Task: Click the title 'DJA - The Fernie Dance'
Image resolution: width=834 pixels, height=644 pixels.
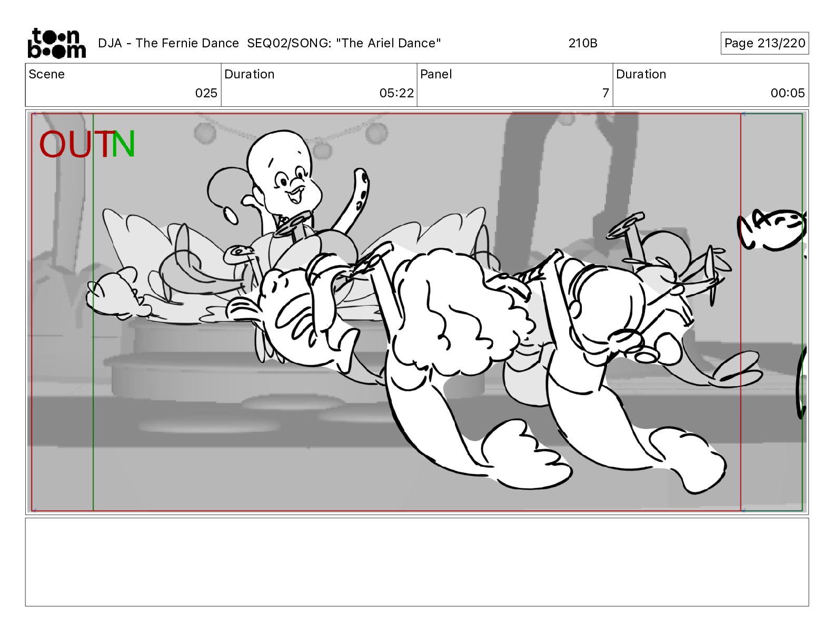Action: (168, 43)
